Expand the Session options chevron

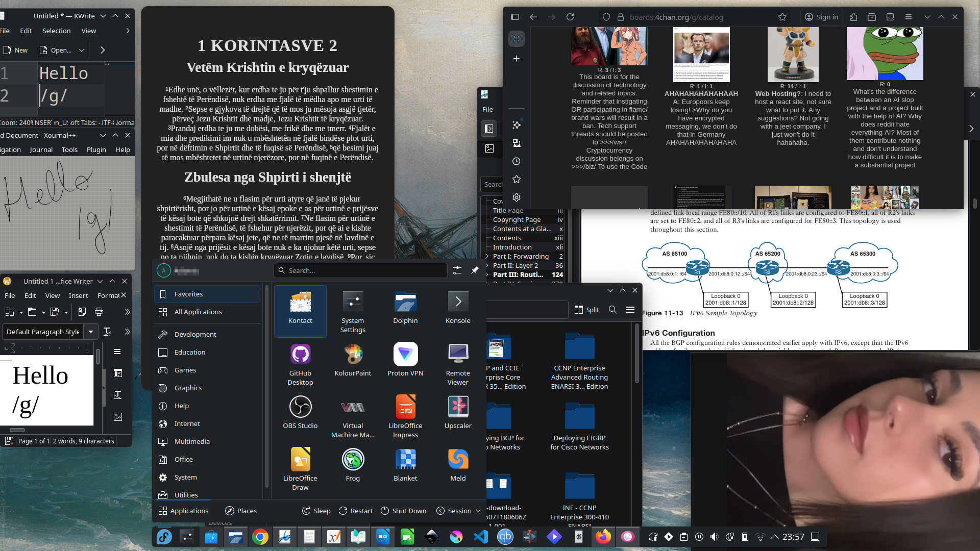478,511
